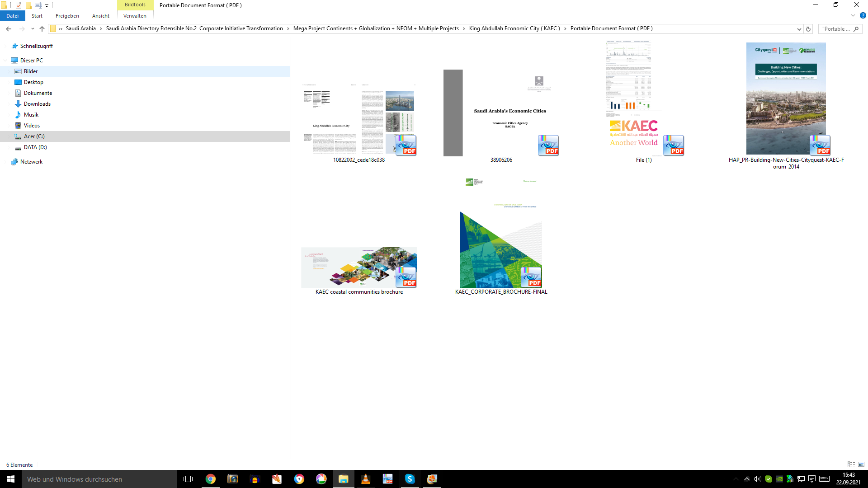Open the address bar history dropdown
This screenshot has width=868, height=488.
(x=799, y=29)
